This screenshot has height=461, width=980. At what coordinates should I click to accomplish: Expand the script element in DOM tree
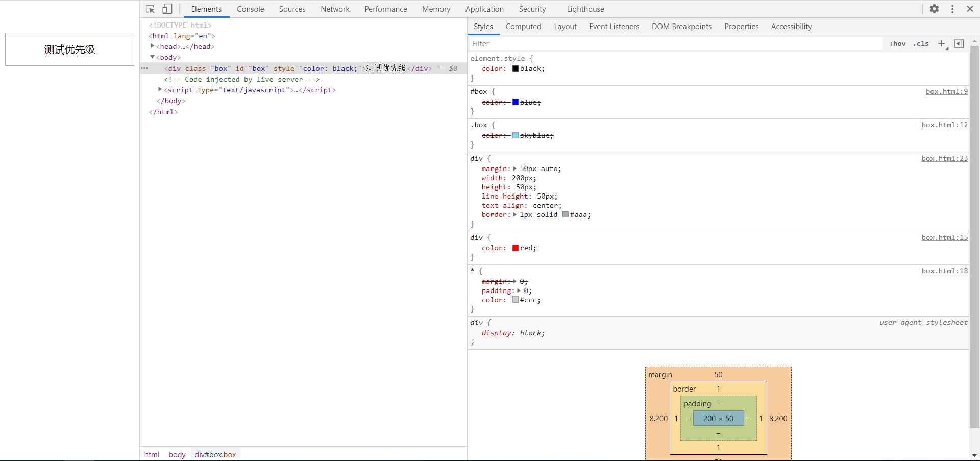tap(160, 90)
